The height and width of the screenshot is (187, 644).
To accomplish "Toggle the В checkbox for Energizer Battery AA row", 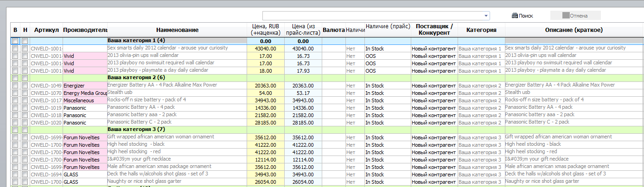I will tap(15, 86).
